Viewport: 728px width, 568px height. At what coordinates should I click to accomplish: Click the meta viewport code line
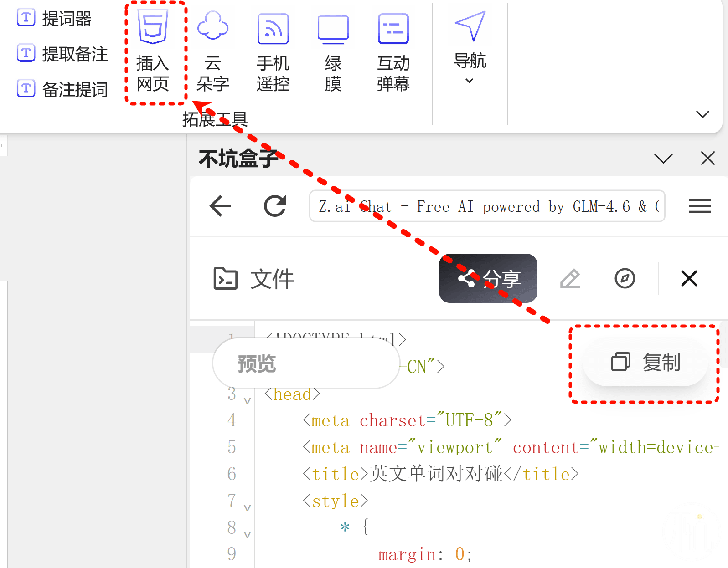(x=511, y=447)
